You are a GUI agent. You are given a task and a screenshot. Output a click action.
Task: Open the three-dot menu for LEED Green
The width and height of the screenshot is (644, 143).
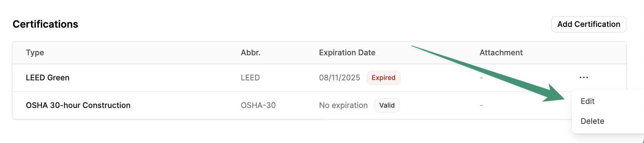(x=584, y=77)
